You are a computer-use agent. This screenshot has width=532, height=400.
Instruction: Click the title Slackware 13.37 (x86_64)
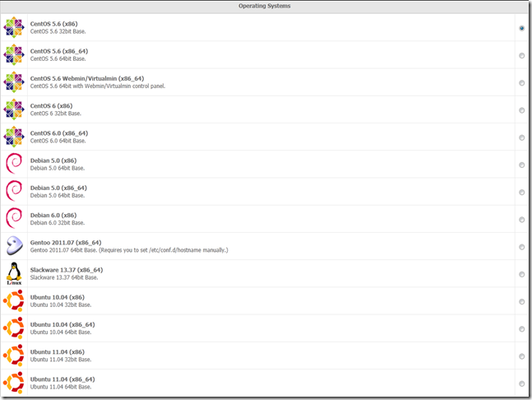point(67,270)
